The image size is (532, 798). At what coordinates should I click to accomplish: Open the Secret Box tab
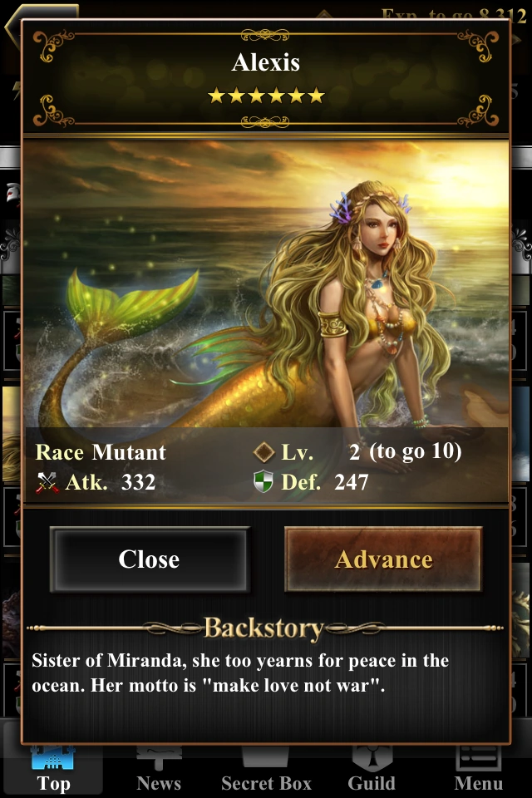click(266, 783)
